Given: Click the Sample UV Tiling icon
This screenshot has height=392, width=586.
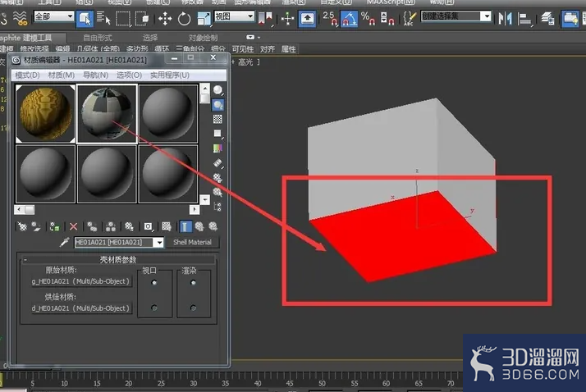Looking at the screenshot, I should pos(217,134).
